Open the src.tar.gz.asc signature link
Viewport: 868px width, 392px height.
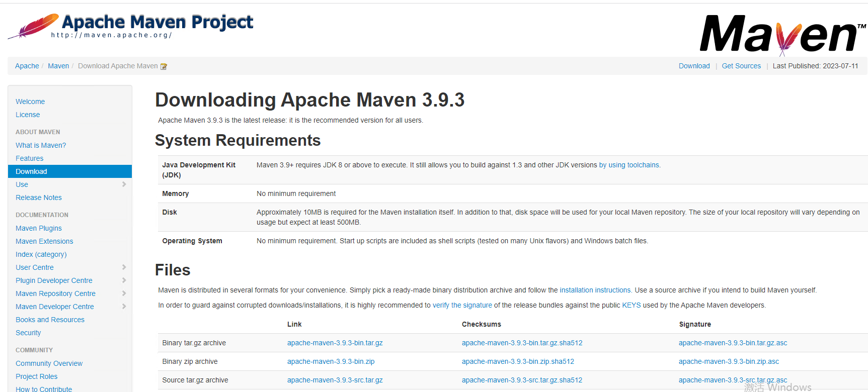(x=733, y=380)
